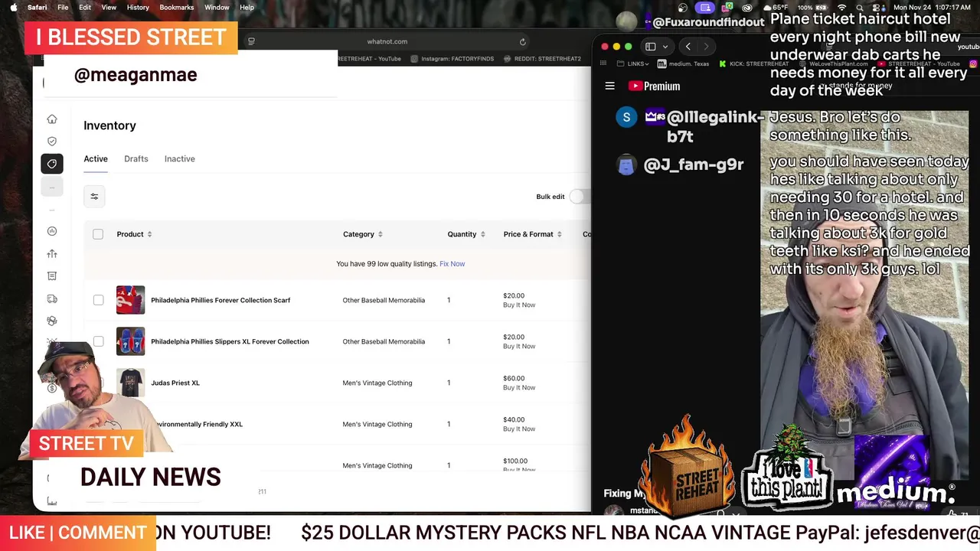
Task: Click the YouTube Premium logo
Action: (655, 86)
